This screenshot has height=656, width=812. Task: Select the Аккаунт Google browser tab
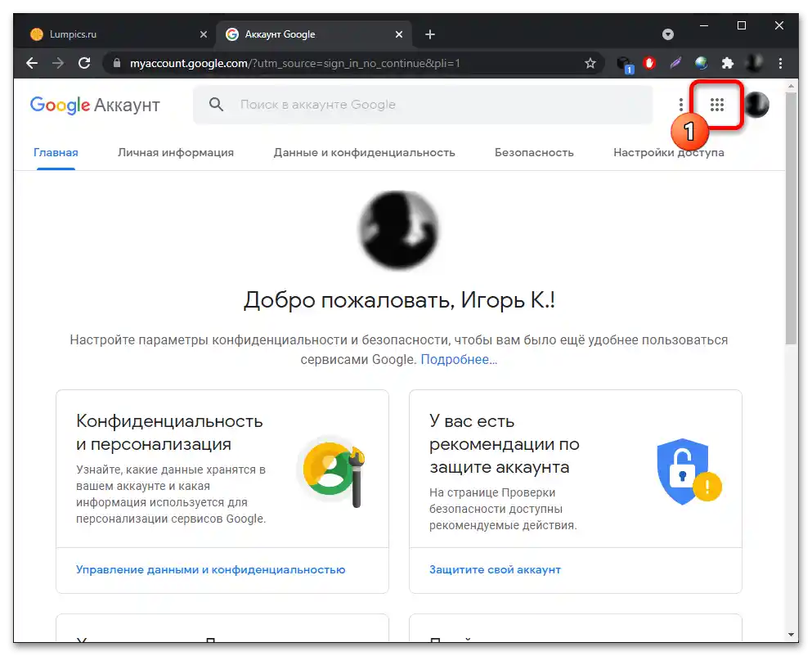[314, 34]
